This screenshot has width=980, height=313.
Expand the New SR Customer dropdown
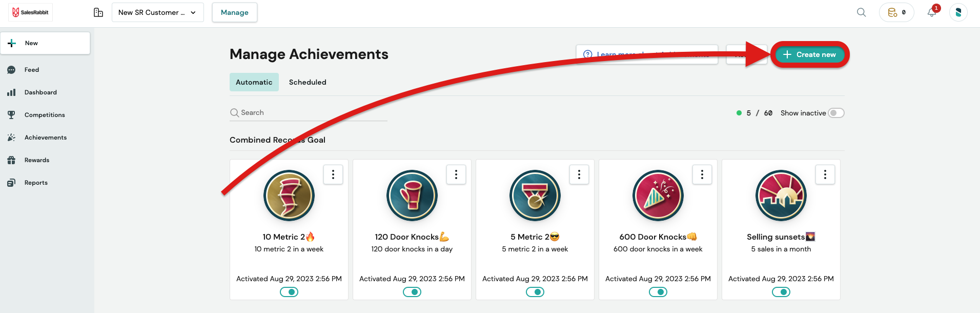pyautogui.click(x=157, y=12)
